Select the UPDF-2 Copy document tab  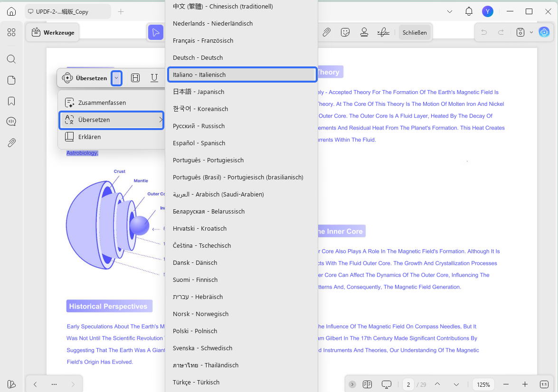coord(67,12)
